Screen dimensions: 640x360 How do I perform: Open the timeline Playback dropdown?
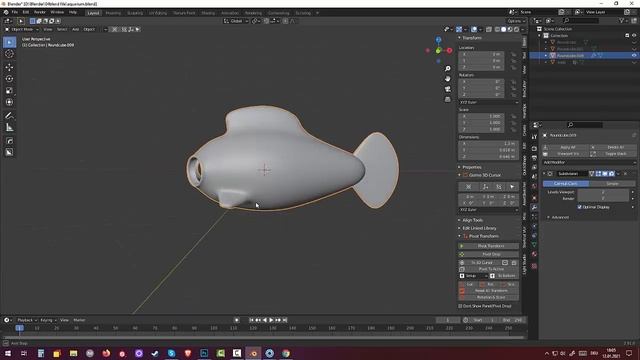tap(27, 320)
